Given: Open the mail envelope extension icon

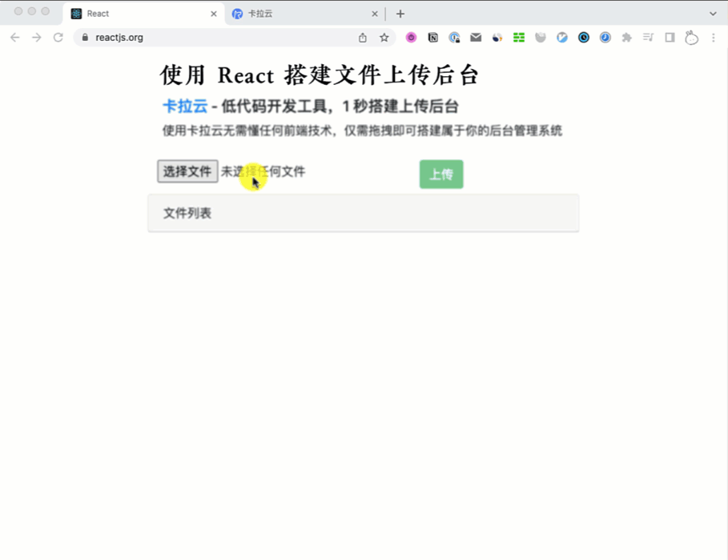Looking at the screenshot, I should click(x=476, y=38).
